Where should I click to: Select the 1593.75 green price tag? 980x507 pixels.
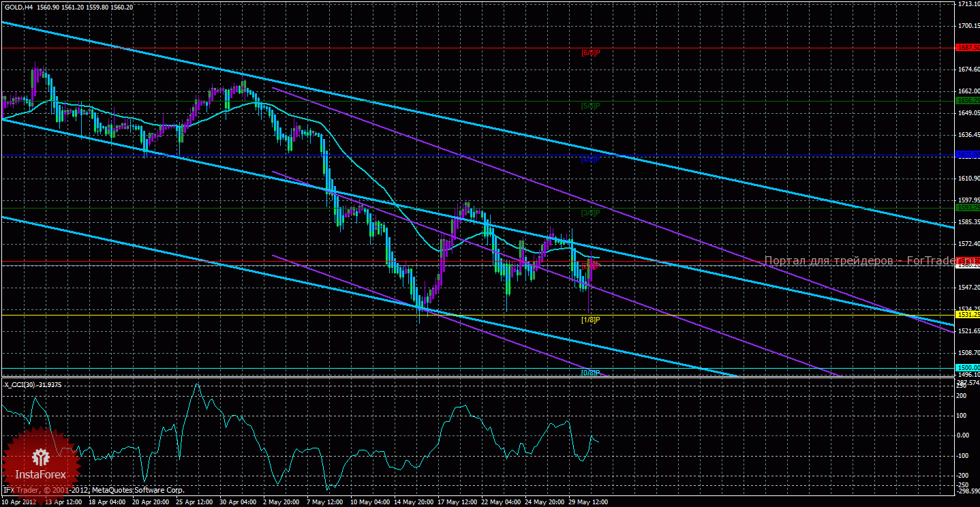[x=968, y=208]
